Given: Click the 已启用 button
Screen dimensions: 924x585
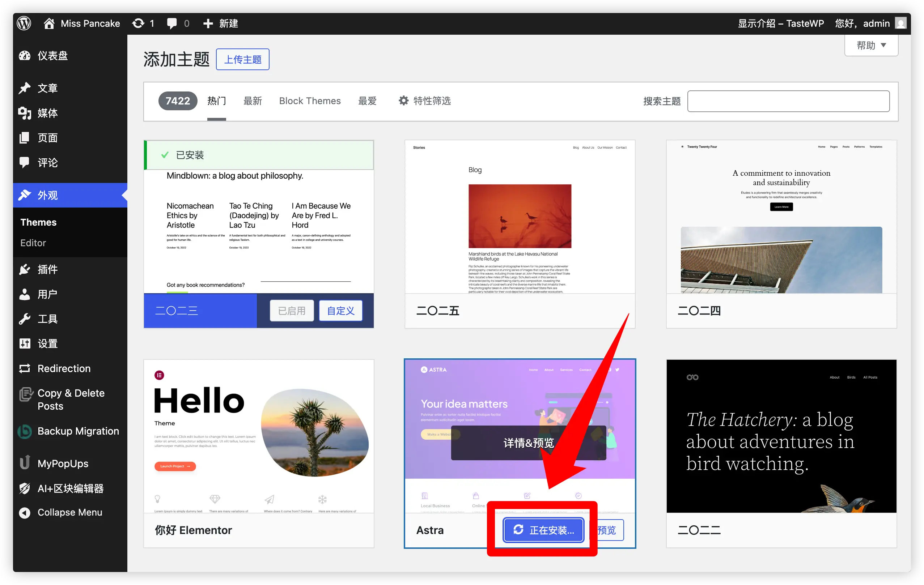Looking at the screenshot, I should (x=292, y=311).
